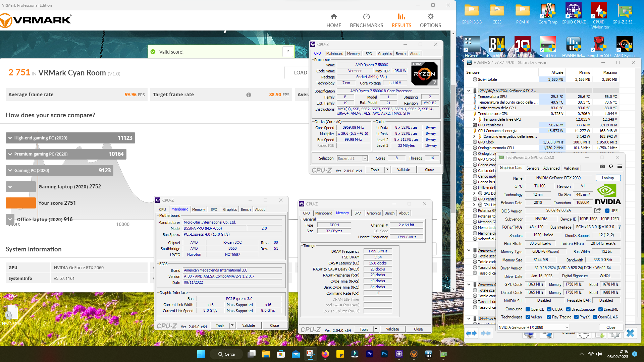Toggle DirectML checkbox in GPU-Z

tap(601, 309)
